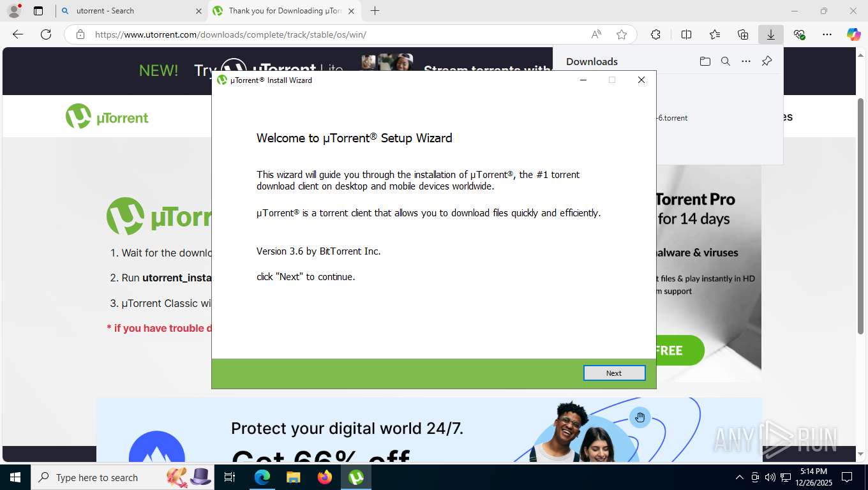This screenshot has height=490, width=868.
Task: Open network settings tray icon
Action: [x=786, y=477]
